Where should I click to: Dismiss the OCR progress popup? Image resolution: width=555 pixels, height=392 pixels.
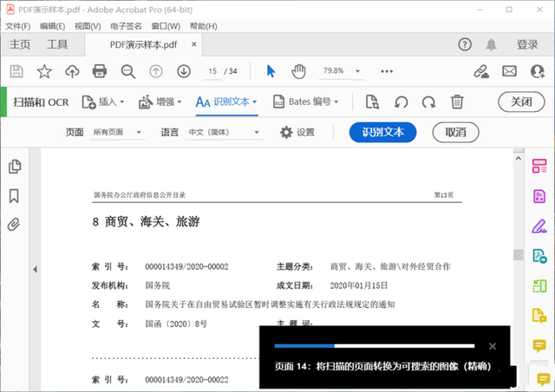[x=493, y=346]
